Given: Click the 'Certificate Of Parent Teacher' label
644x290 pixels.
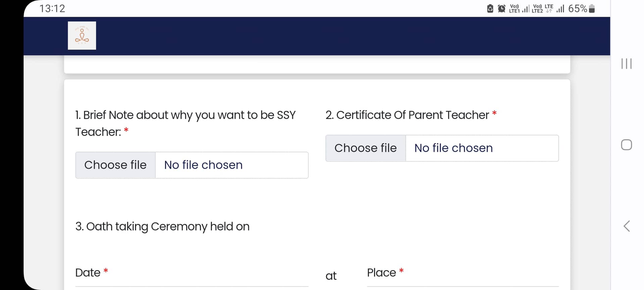Looking at the screenshot, I should pyautogui.click(x=407, y=115).
